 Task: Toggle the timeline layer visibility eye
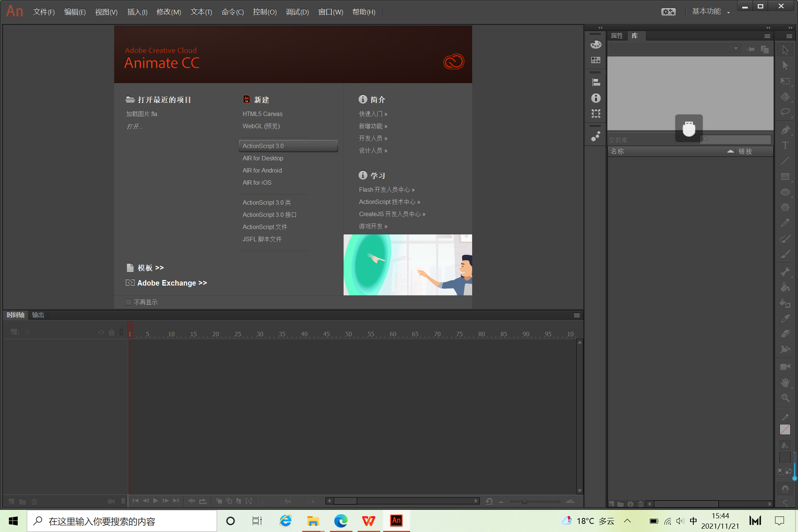[101, 332]
